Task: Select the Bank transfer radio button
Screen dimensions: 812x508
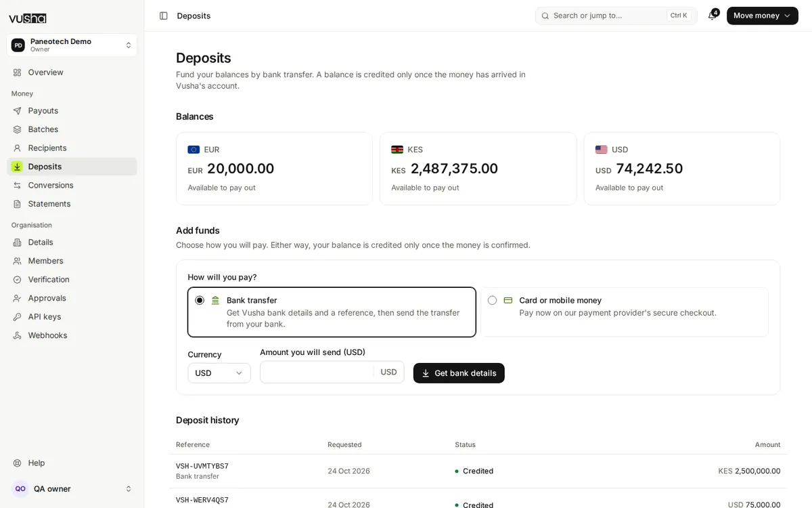Action: (x=200, y=300)
